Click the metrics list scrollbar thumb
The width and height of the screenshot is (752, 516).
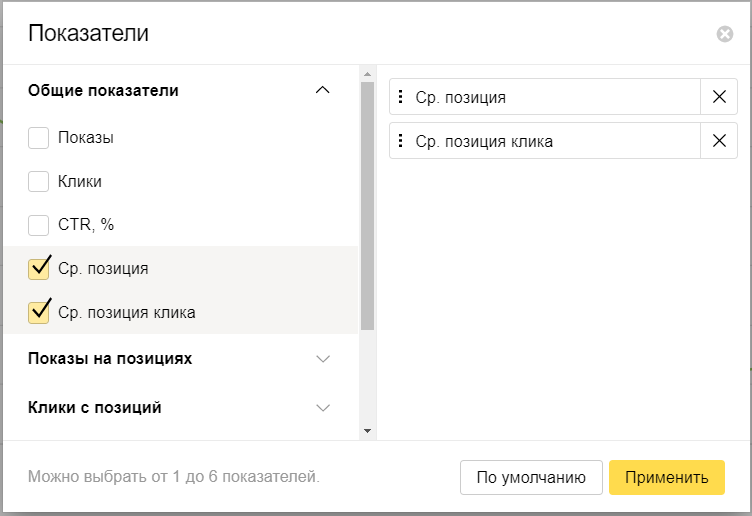click(x=367, y=206)
